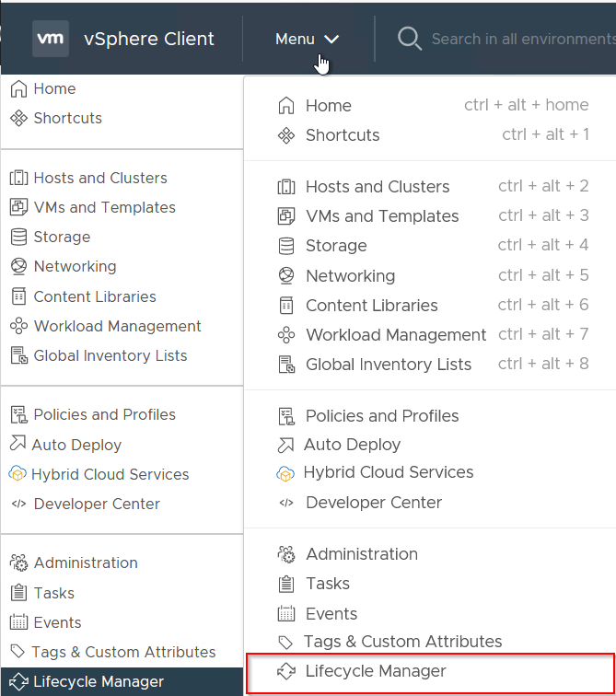Click the vm logo icon
Screen dimensions: 616x696
pos(50,39)
